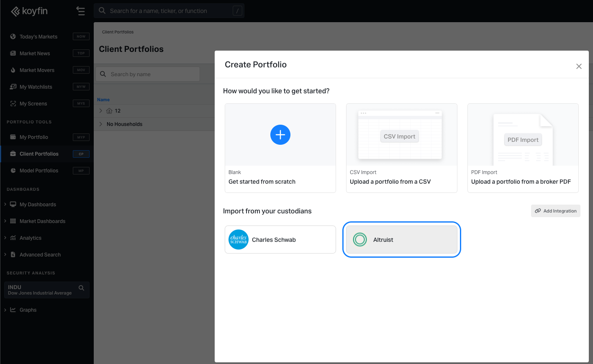Click the Search by name magnifier icon
593x364 pixels.
[103, 74]
